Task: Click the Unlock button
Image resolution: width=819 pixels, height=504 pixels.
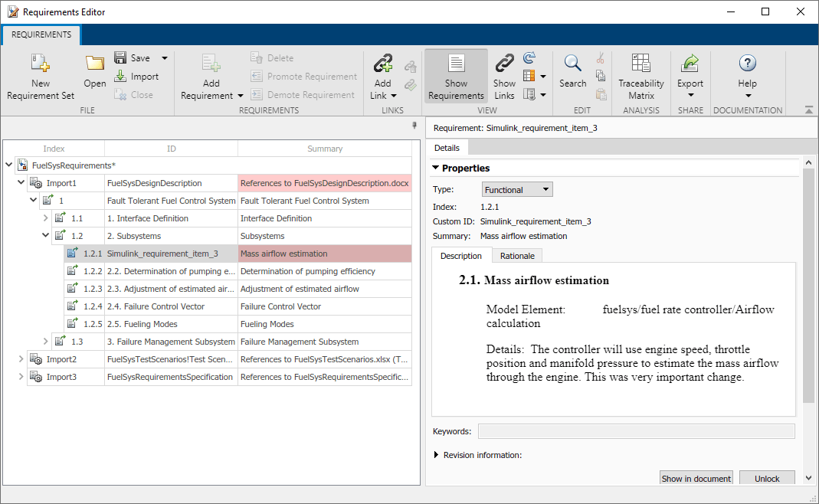Action: point(766,479)
